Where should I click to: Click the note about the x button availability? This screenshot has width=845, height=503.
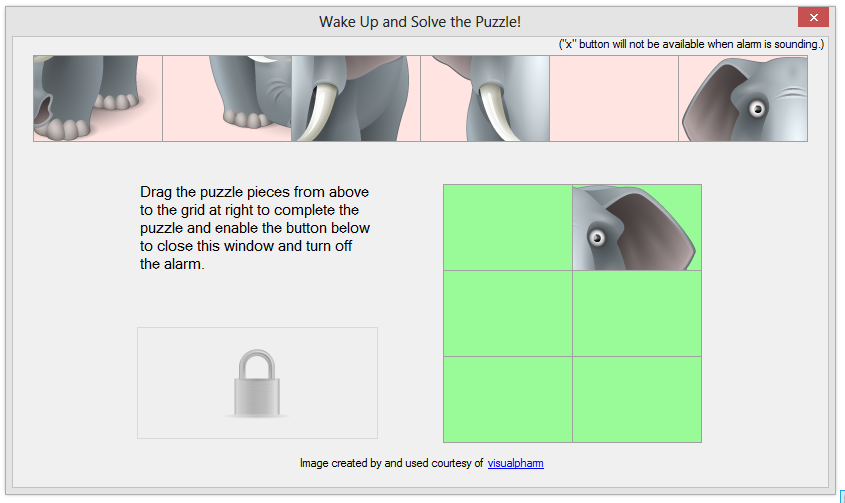(x=691, y=45)
